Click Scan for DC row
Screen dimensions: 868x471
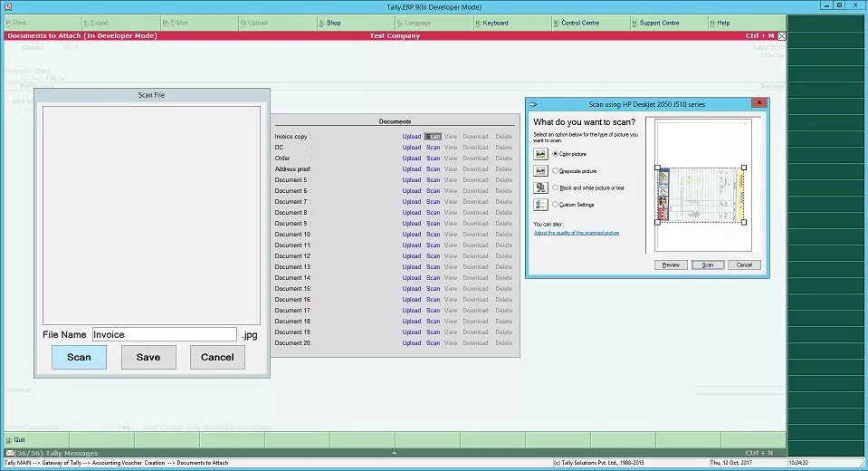coord(433,148)
